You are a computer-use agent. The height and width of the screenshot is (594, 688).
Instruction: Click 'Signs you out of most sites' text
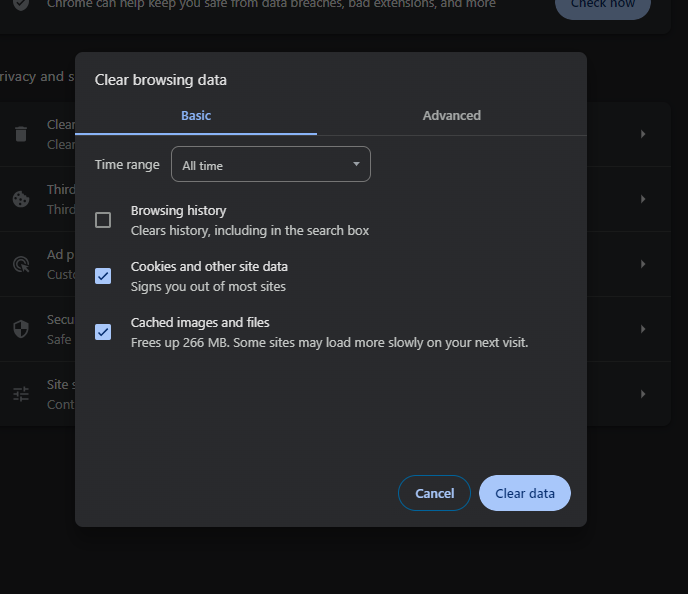208,287
